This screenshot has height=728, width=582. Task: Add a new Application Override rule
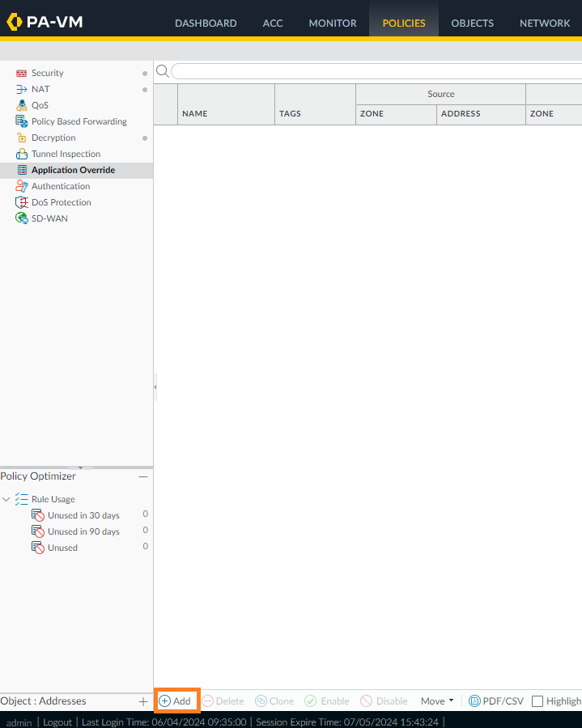pyautogui.click(x=175, y=701)
